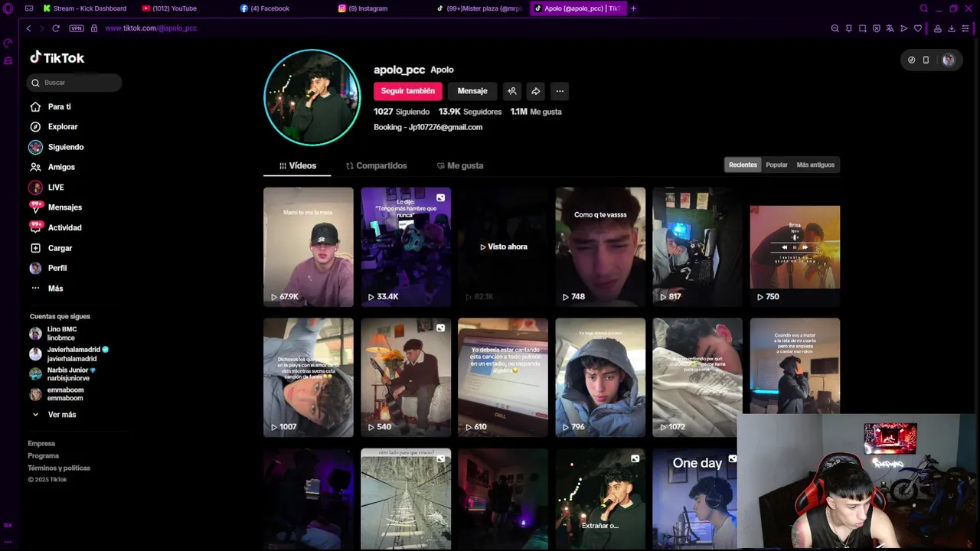Open the Programa footer link
980x551 pixels.
pos(43,455)
